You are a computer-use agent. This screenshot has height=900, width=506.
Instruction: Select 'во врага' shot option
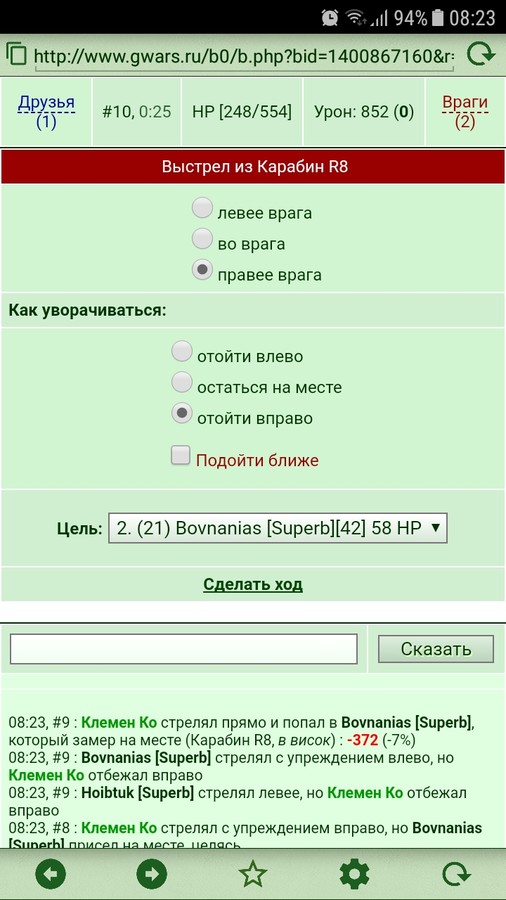tap(202, 239)
